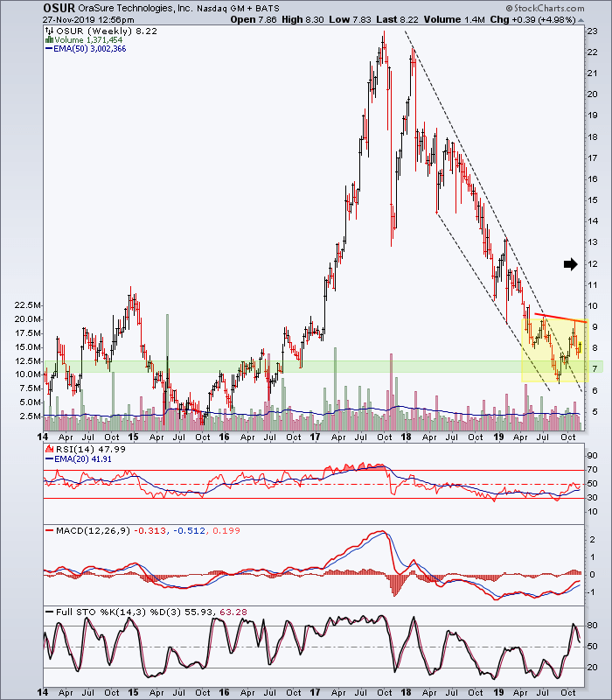Click the MACD(12,26,9) indicator label
This screenshot has width=612, height=700.
[x=94, y=530]
